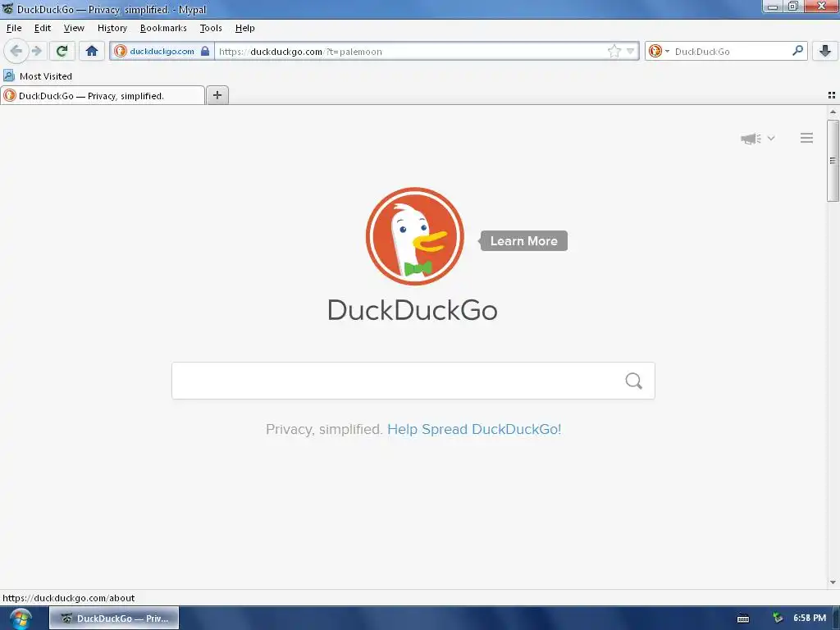Open the View menu
The width and height of the screenshot is (840, 630).
[x=74, y=28]
